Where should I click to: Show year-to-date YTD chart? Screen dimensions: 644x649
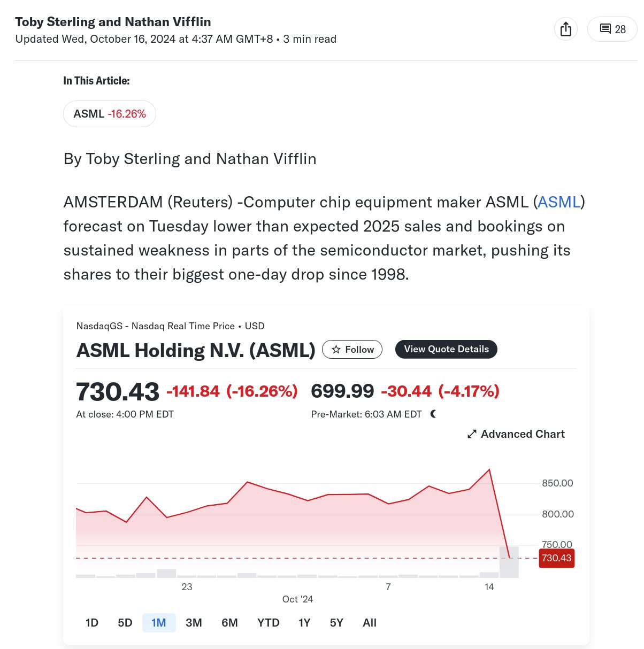click(268, 623)
